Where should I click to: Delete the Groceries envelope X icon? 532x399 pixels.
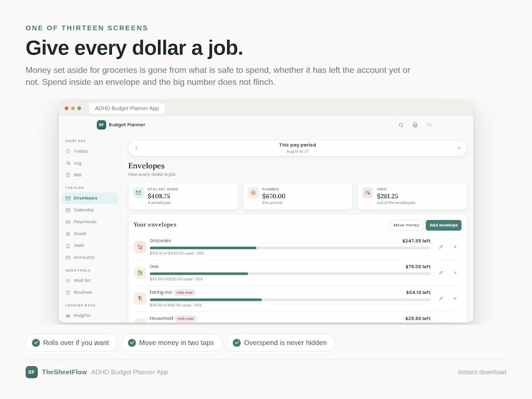[455, 247]
